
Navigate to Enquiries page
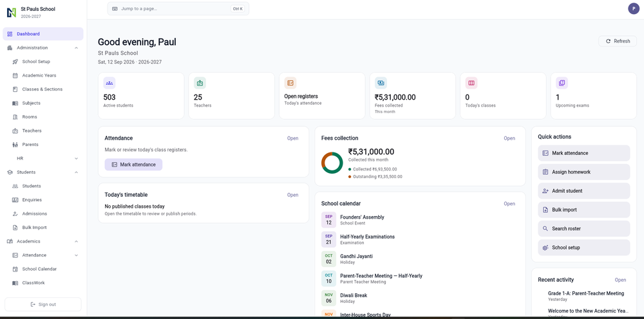43,199
